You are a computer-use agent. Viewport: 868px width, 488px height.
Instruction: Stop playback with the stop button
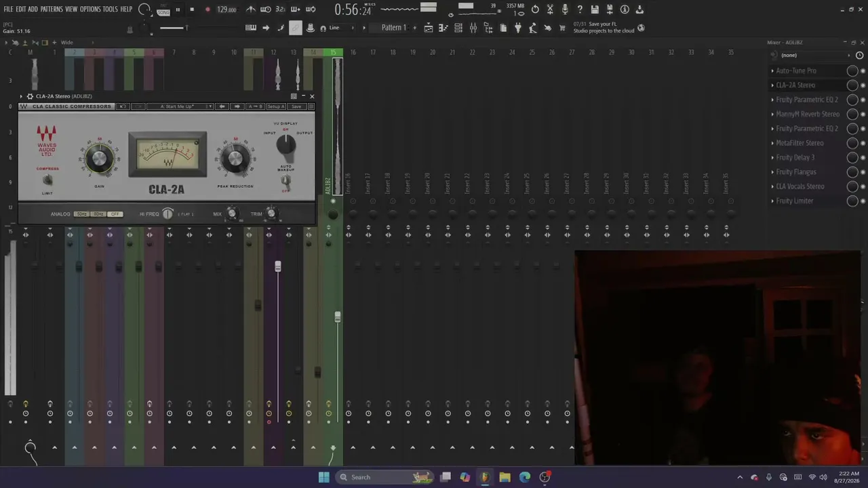pyautogui.click(x=192, y=9)
